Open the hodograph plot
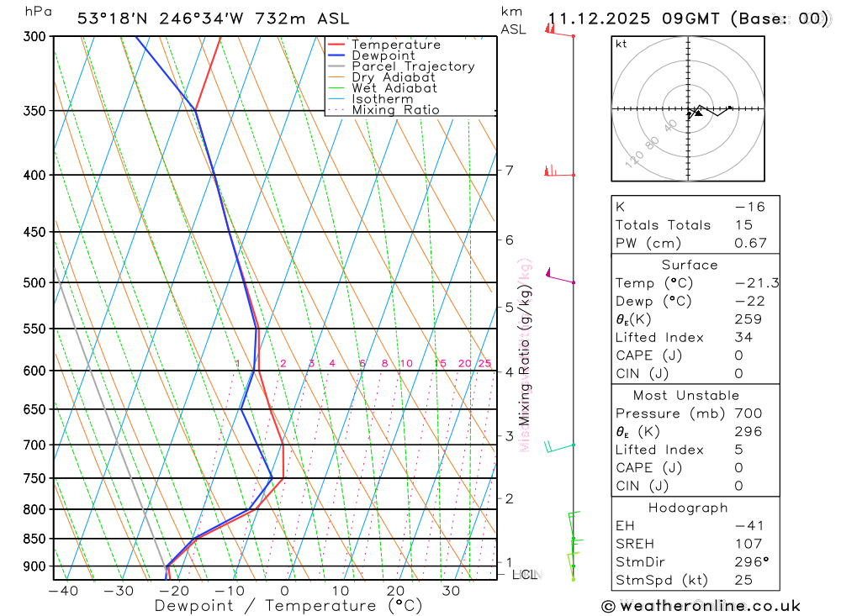The image size is (841, 616). (x=688, y=109)
